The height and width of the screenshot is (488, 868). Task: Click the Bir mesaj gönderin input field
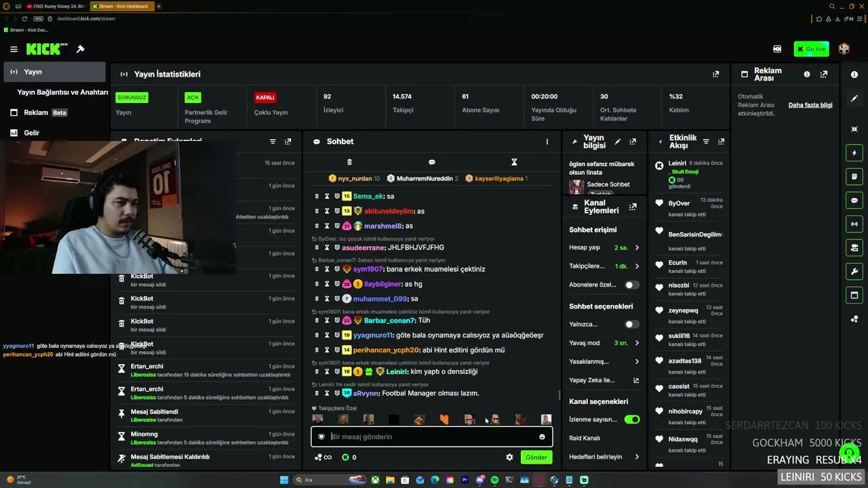pos(432,436)
